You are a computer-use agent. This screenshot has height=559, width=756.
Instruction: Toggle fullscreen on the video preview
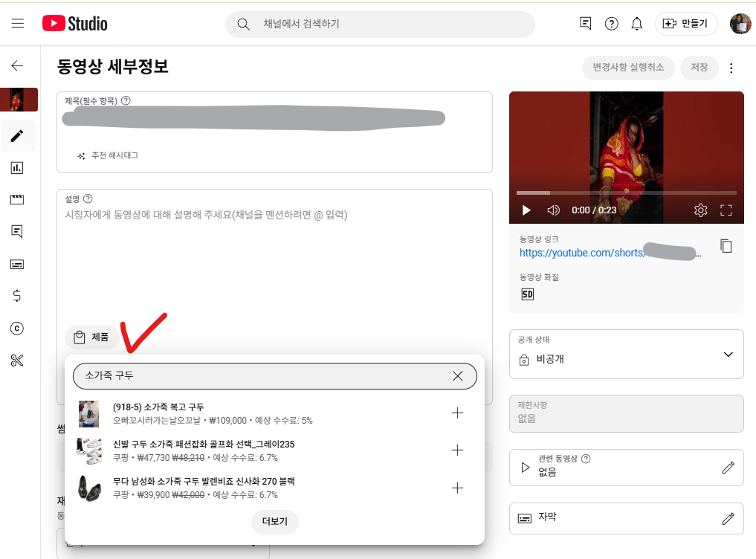tap(726, 210)
